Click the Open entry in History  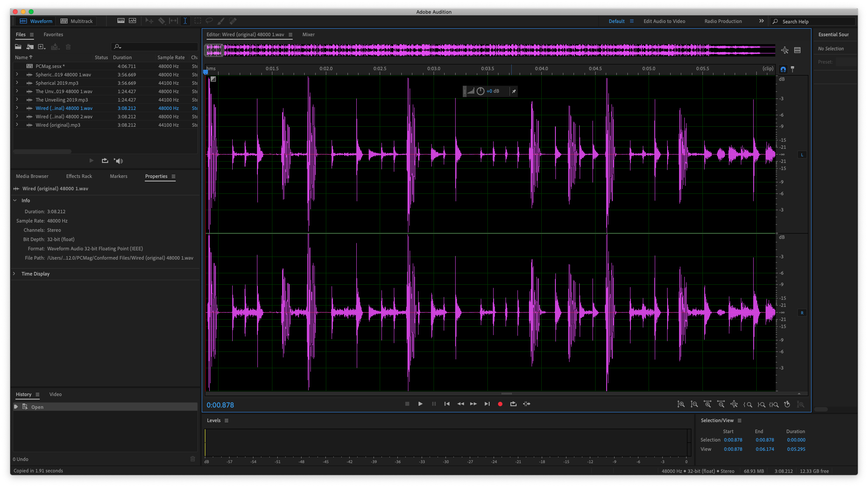105,407
